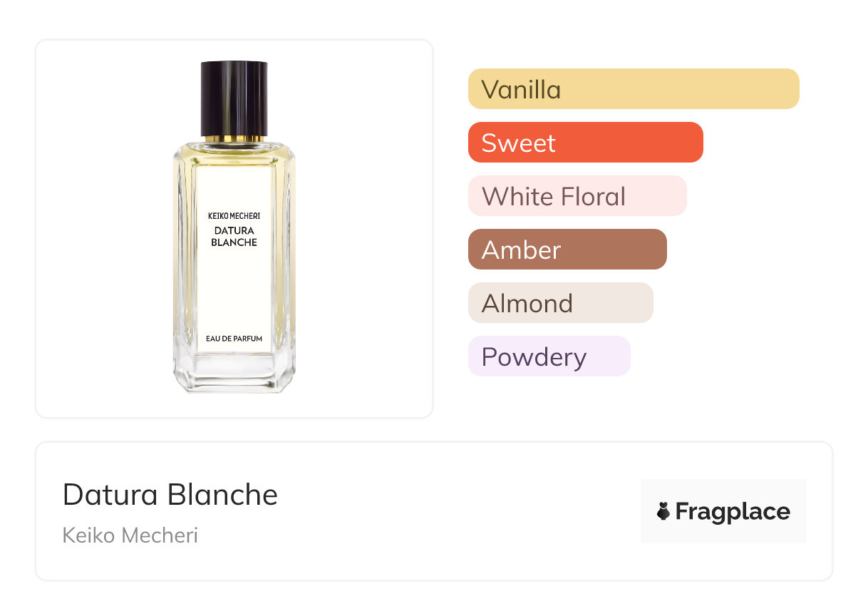Select the Vanilla accord bar
The image size is (868, 616).
[x=633, y=89]
